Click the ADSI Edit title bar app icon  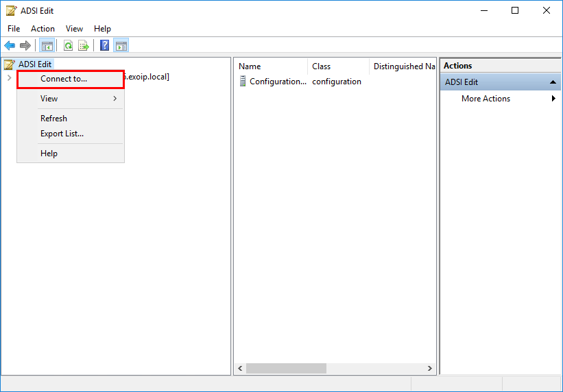point(12,11)
